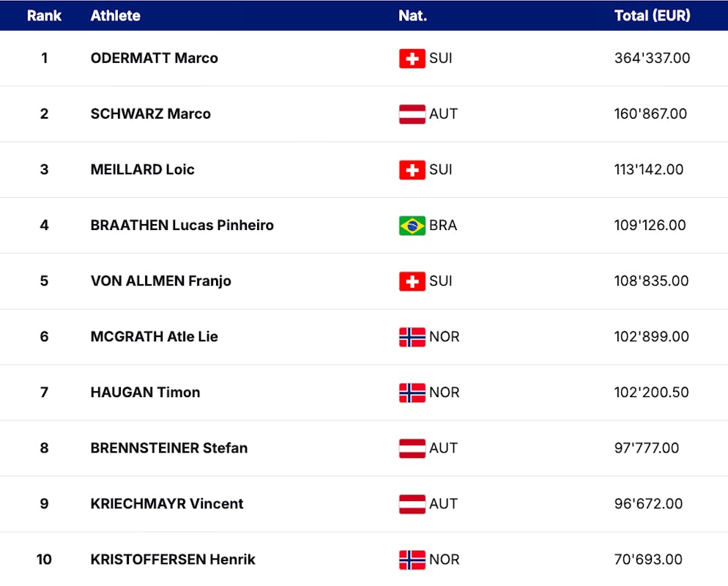728x586 pixels.
Task: Click the Austria flag beside Brennsteiner
Action: tap(412, 448)
